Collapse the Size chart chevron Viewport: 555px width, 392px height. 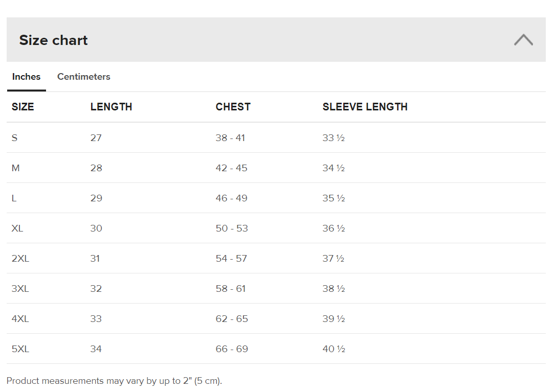523,40
